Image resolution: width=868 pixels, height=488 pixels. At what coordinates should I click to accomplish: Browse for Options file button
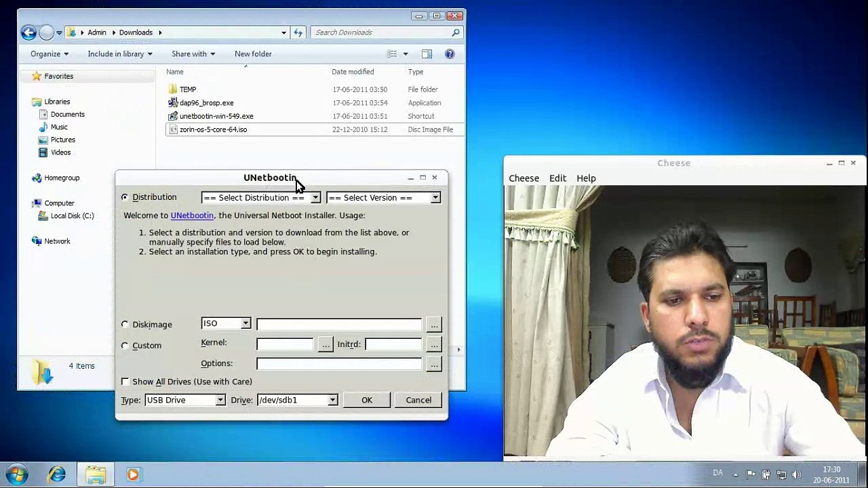434,365
